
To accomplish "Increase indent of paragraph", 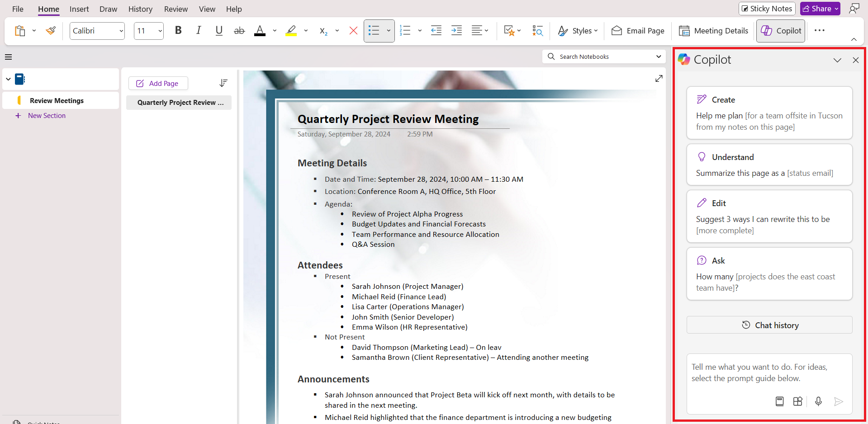I will pos(457,30).
